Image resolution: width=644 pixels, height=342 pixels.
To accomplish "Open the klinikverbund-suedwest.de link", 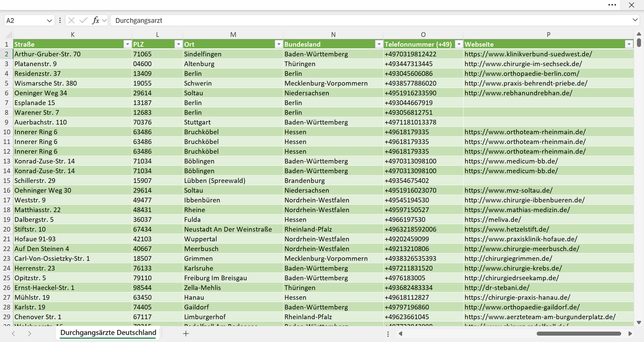I will point(528,54).
